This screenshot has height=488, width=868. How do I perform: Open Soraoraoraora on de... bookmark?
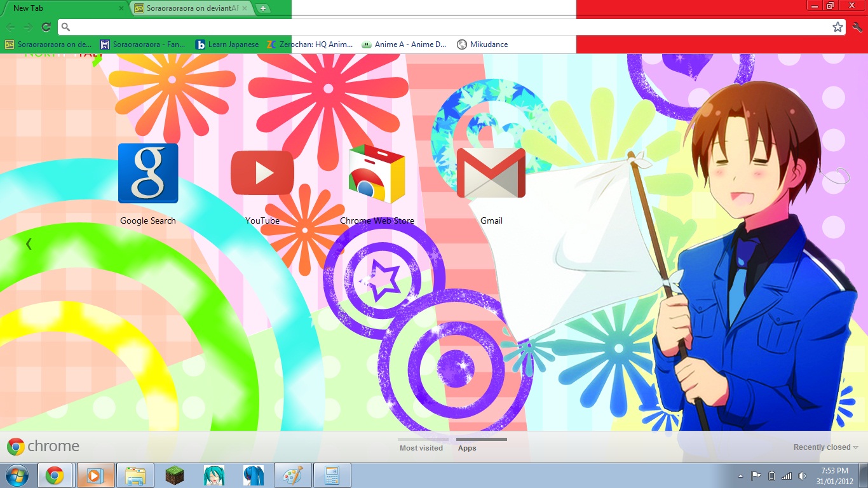[x=48, y=44]
